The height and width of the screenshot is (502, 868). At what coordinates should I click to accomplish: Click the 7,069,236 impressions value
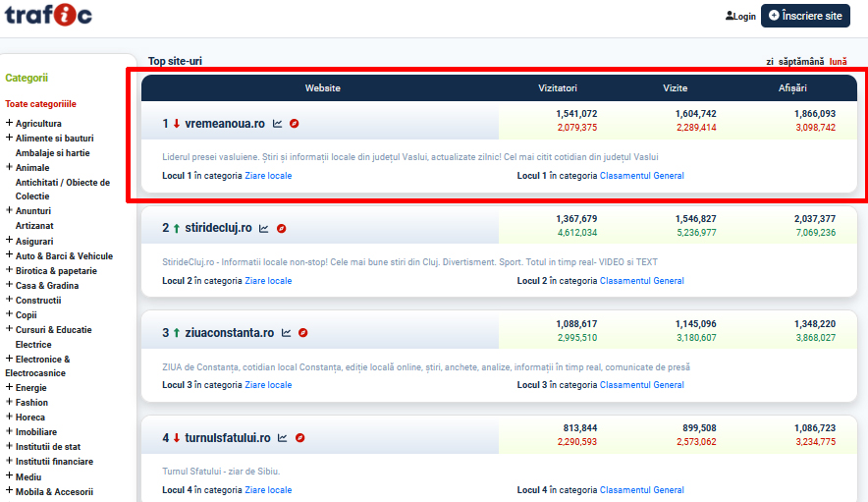815,233
